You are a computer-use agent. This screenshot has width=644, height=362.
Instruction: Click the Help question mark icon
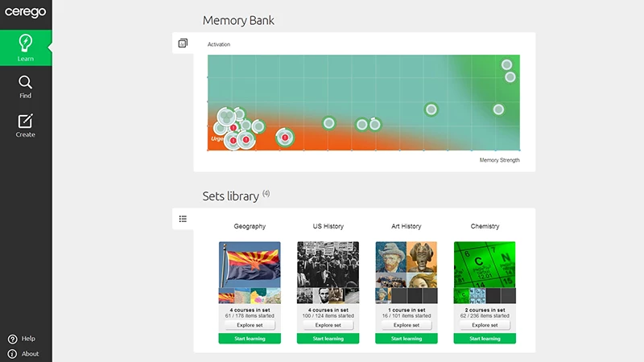click(13, 339)
